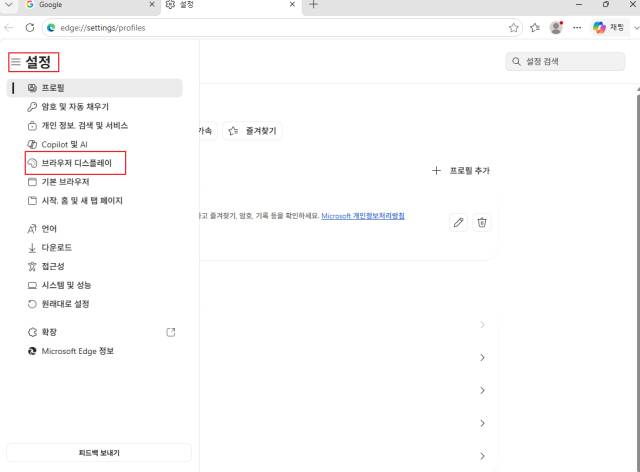The height and width of the screenshot is (472, 640).
Task: Click the key icon beside 암호 및 자동 채우기
Action: coord(32,107)
